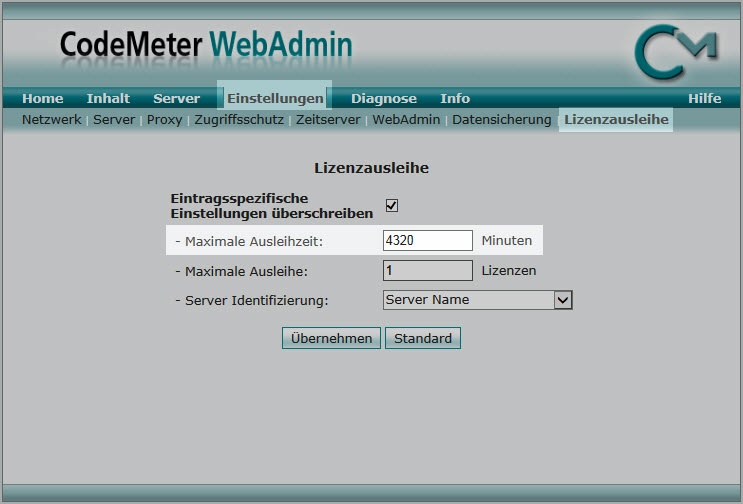Switch to the Zugriffsschutz tab
The image size is (743, 504).
239,120
